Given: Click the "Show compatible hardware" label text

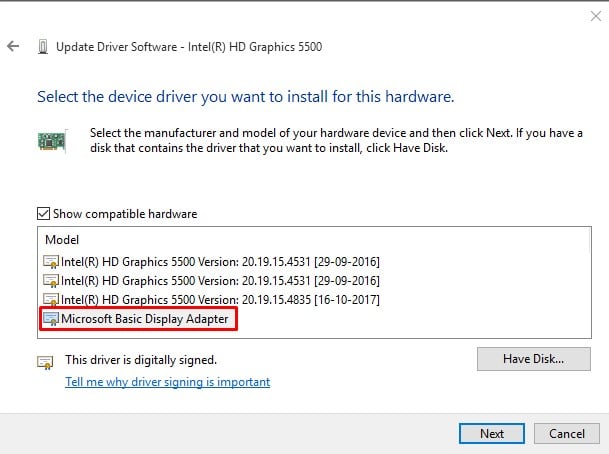Looking at the screenshot, I should tap(125, 214).
